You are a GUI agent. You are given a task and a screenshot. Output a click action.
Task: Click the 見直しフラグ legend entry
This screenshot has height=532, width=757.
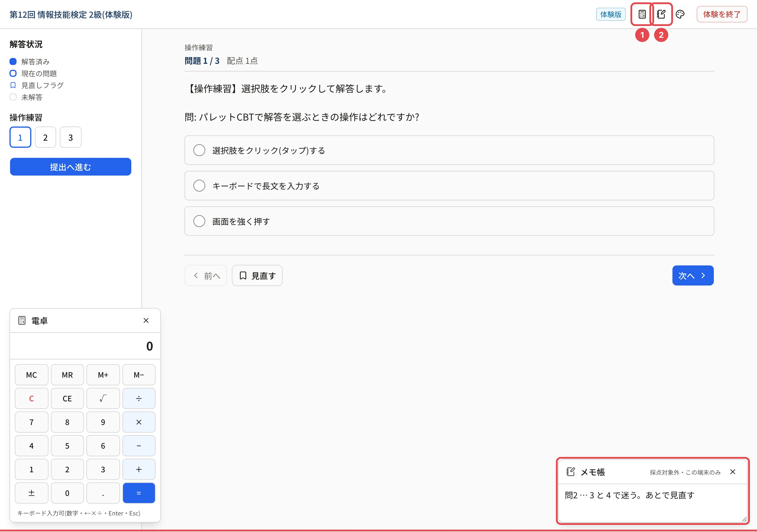[x=37, y=85]
